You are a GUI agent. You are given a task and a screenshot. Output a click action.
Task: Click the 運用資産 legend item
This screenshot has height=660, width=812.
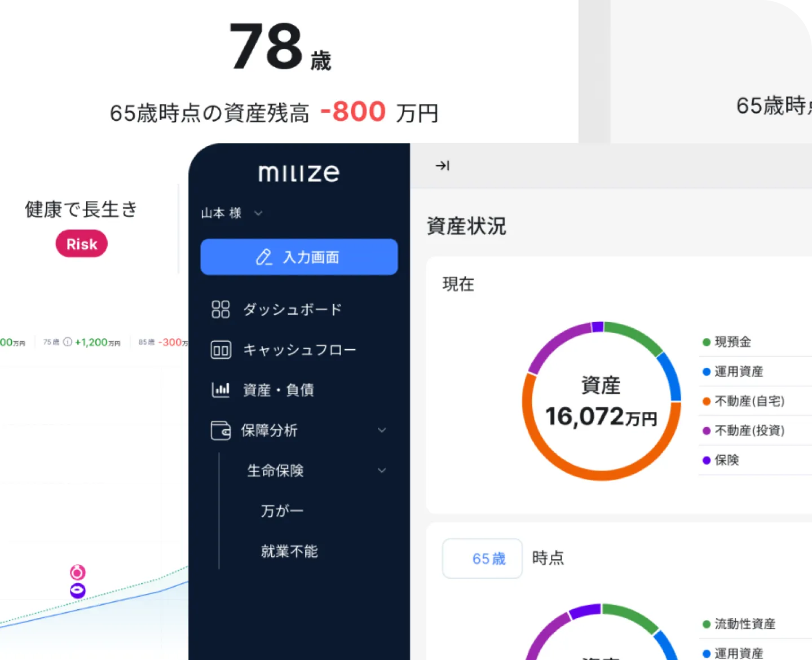pos(739,371)
